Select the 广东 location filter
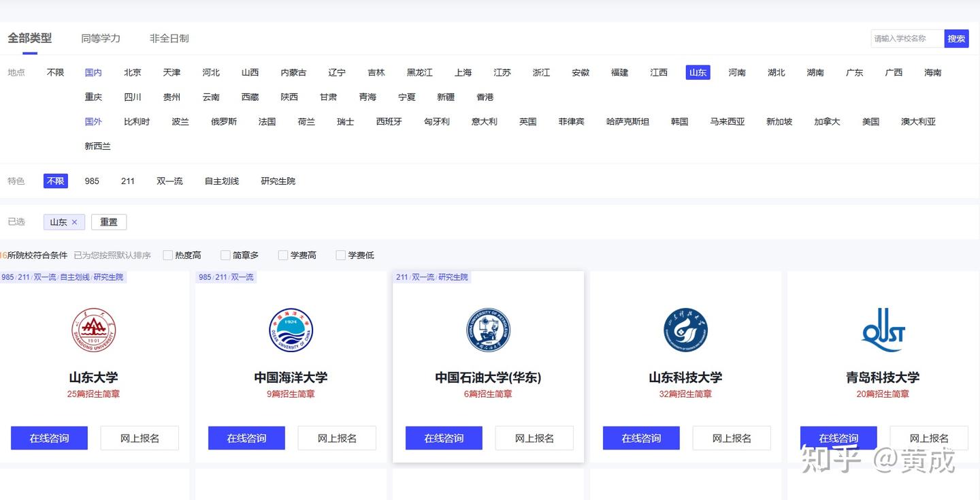Screen dimensions: 980x500 (855, 72)
